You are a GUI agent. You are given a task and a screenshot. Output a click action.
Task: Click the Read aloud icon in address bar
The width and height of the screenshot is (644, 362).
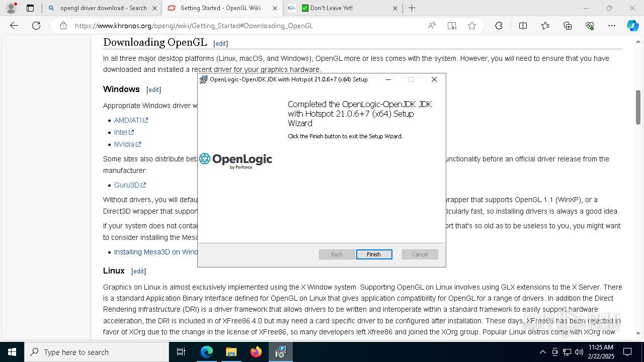coord(432,26)
